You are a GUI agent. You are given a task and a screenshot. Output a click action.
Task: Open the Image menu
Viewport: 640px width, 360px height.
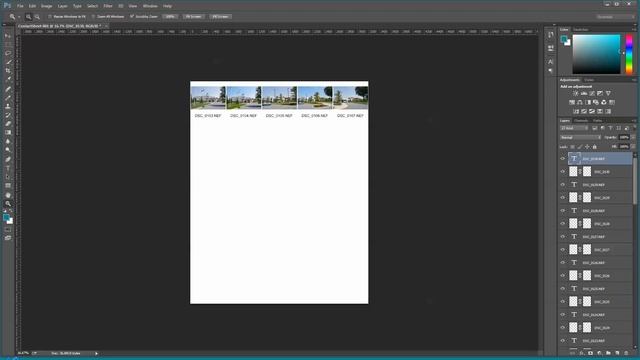(47, 6)
